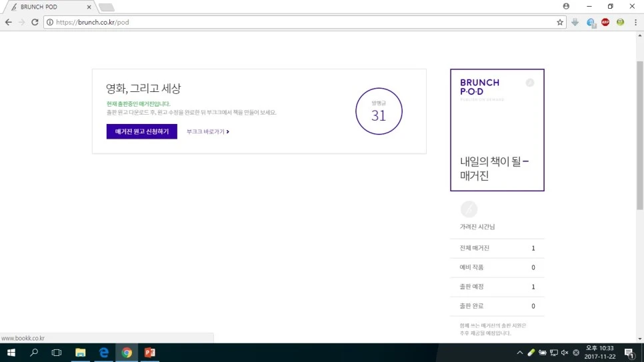This screenshot has width=644, height=362.
Task: Click the magazine title 영화, 그리고 세상
Action: (143, 89)
